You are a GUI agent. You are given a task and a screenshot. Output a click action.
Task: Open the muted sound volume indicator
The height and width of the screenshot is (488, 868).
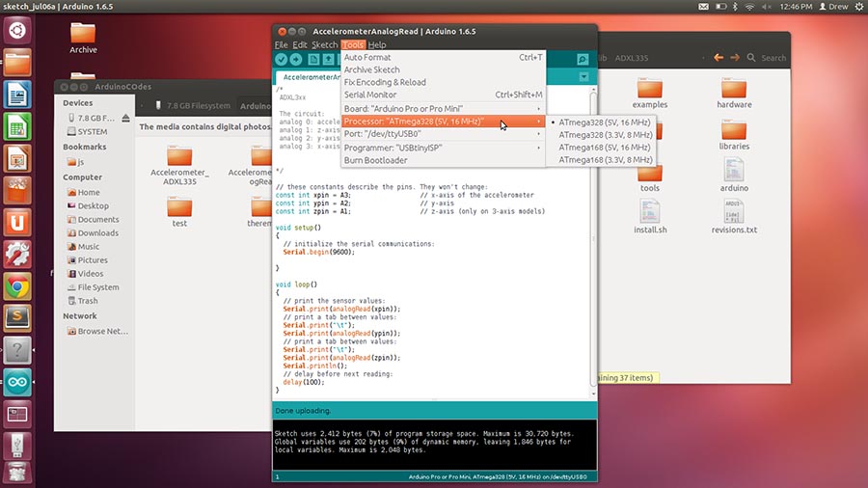tap(766, 7)
